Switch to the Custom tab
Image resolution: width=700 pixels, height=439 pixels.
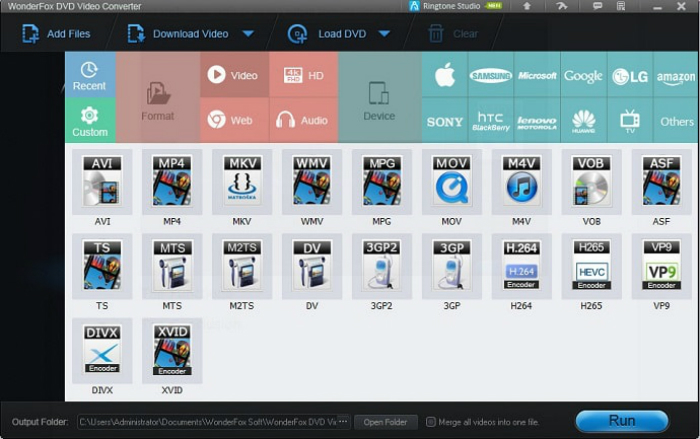tap(90, 120)
